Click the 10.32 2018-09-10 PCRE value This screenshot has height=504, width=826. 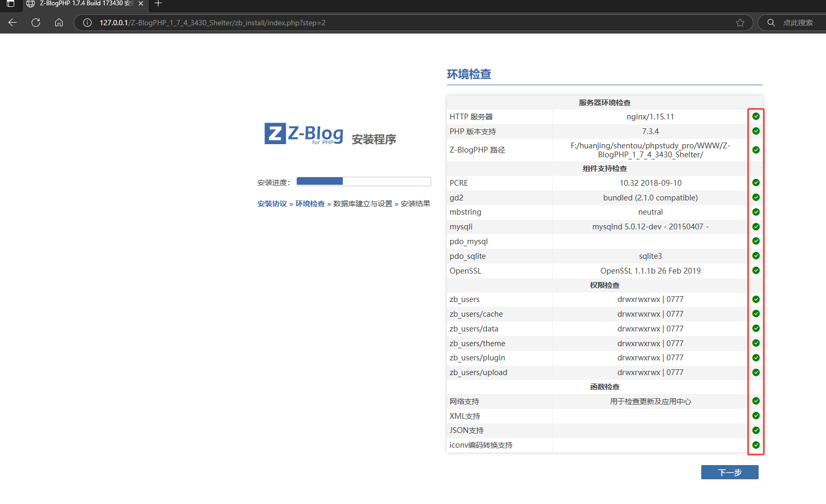[x=650, y=183]
